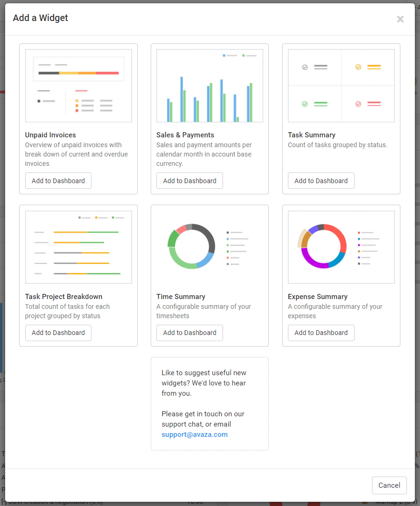420x506 pixels.
Task: Add Unpaid Invoices widget to dashboard
Action: (58, 181)
